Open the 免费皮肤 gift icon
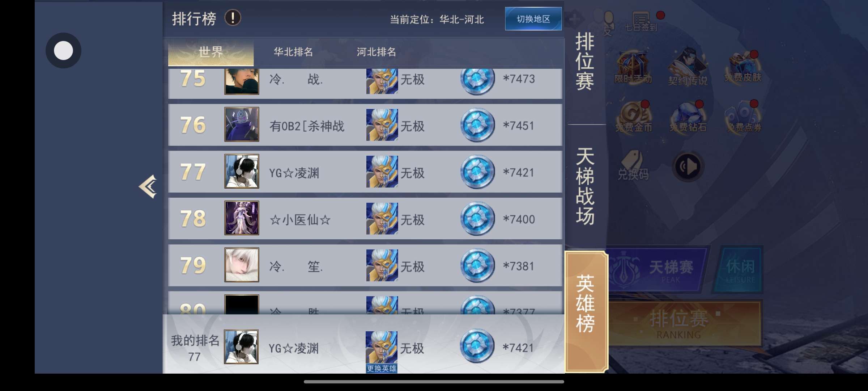 pyautogui.click(x=743, y=67)
